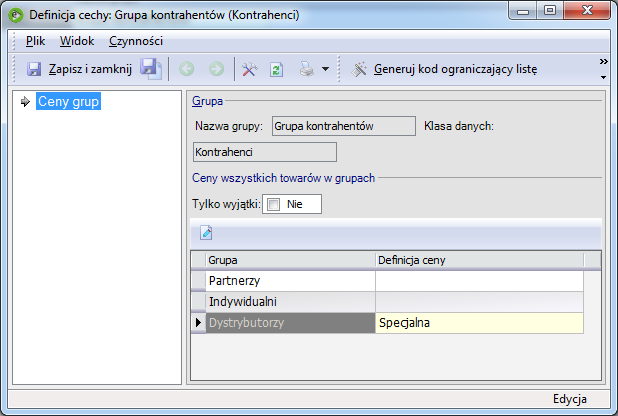
Task: Click the Grupa section heading link
Action: [207, 101]
